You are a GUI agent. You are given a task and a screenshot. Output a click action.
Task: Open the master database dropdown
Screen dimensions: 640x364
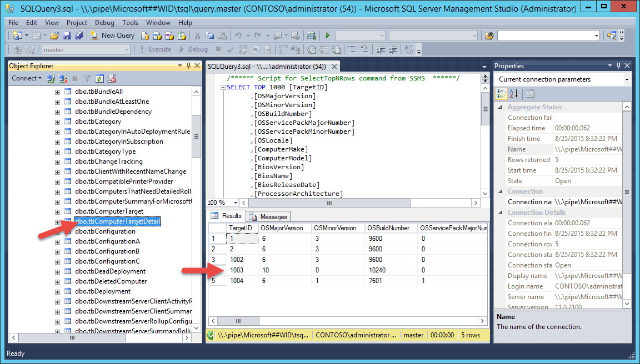pyautogui.click(x=127, y=50)
